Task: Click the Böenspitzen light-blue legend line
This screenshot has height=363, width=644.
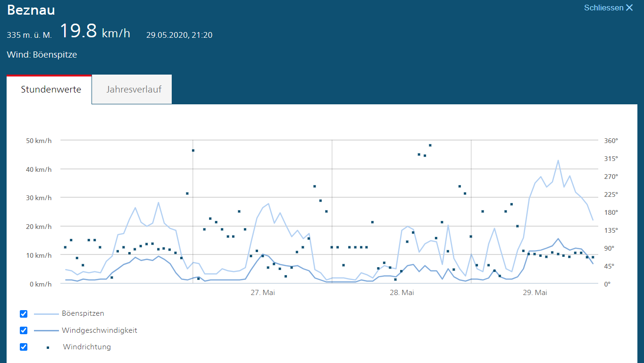Action: coord(46,314)
